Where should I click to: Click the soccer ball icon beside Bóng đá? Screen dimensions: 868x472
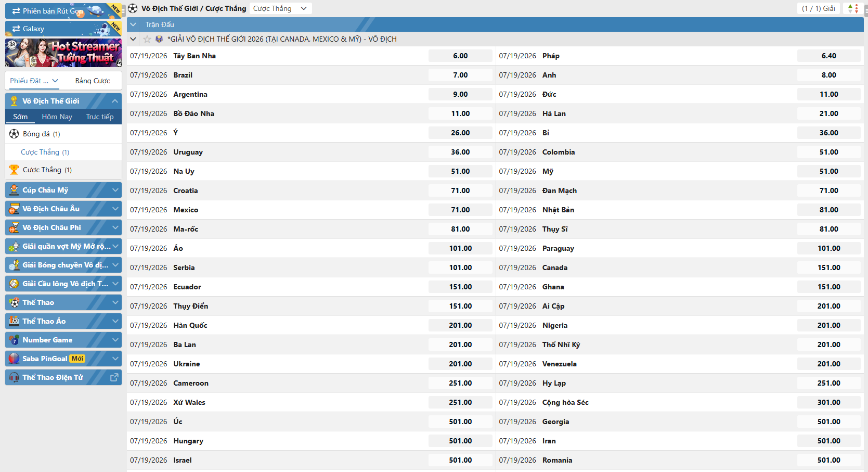click(14, 134)
